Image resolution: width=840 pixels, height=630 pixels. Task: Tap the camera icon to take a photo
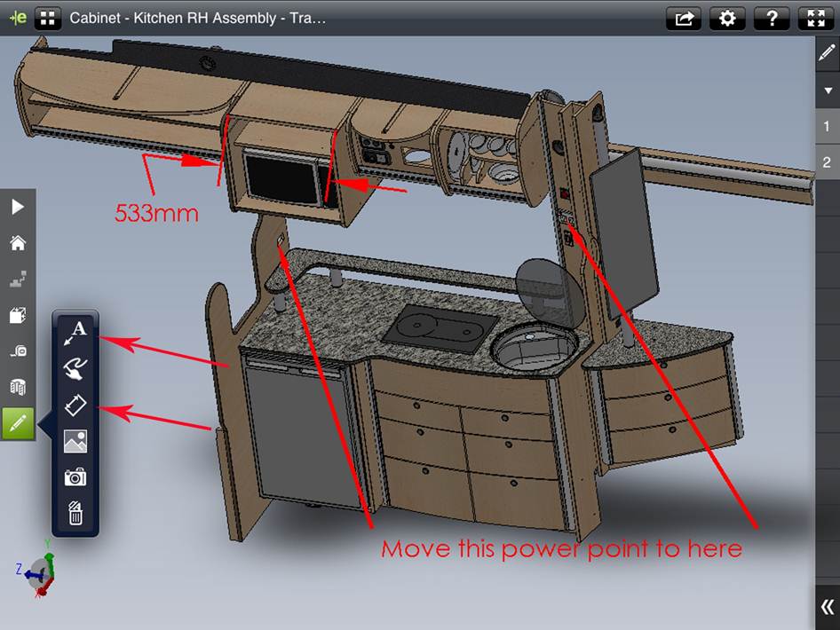[75, 477]
